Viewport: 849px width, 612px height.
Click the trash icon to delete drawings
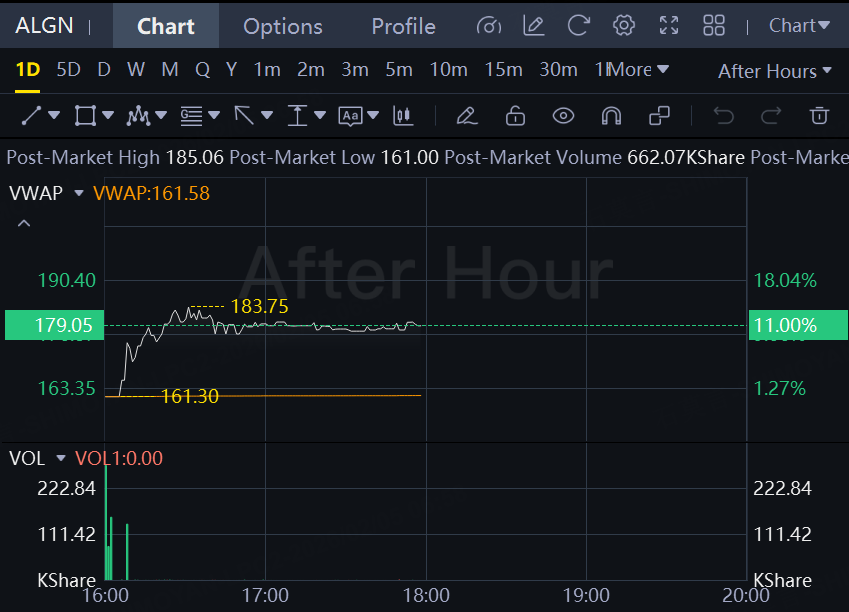pyautogui.click(x=819, y=116)
